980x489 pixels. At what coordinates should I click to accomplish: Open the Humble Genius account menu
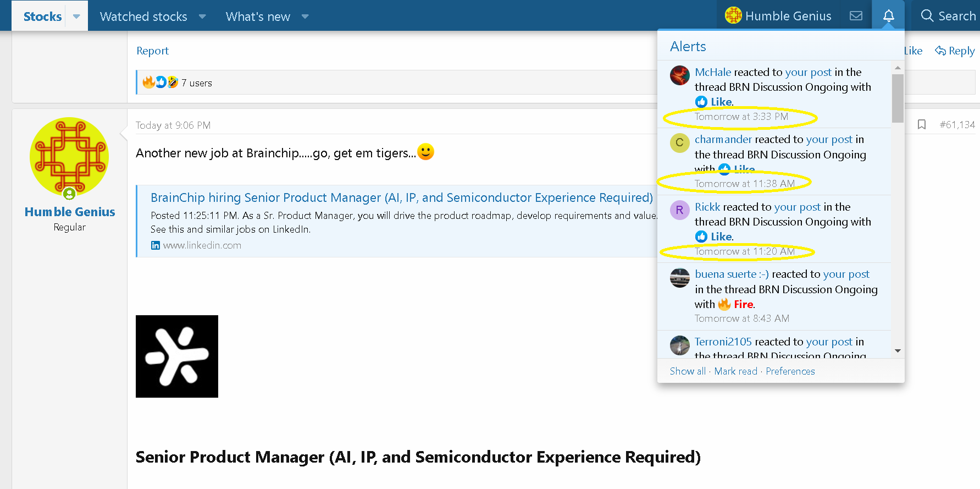coord(778,16)
